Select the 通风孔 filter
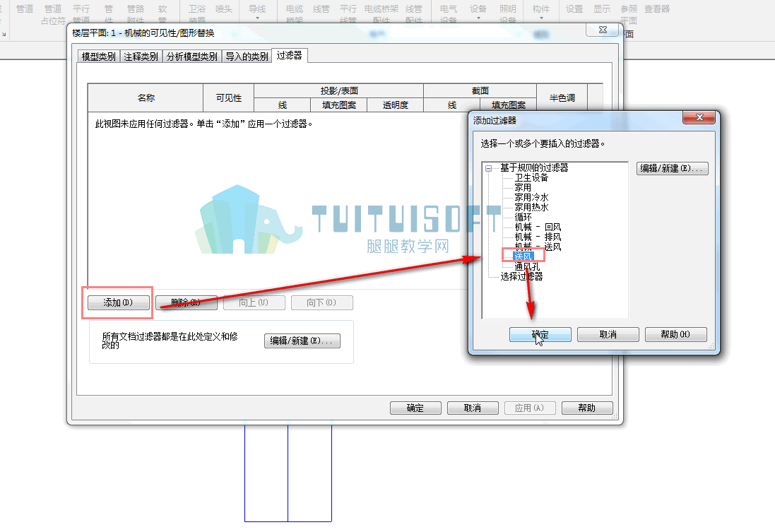This screenshot has width=775, height=532. tap(527, 266)
